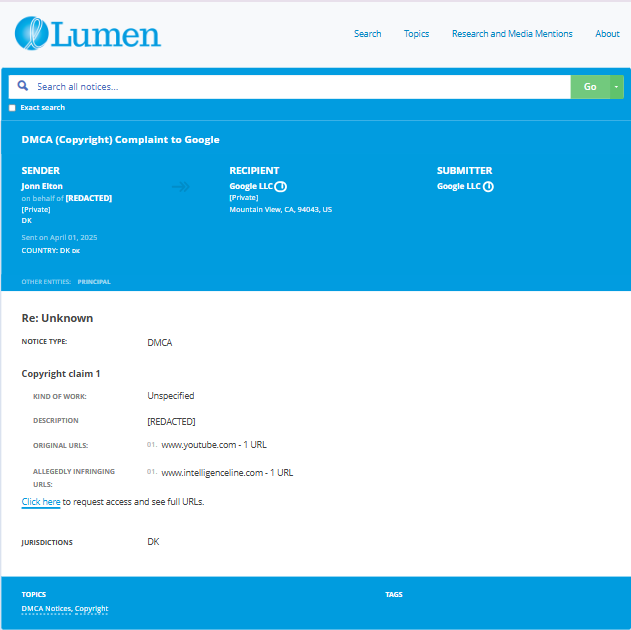
Task: Click the DMCA notice type value
Action: [160, 342]
